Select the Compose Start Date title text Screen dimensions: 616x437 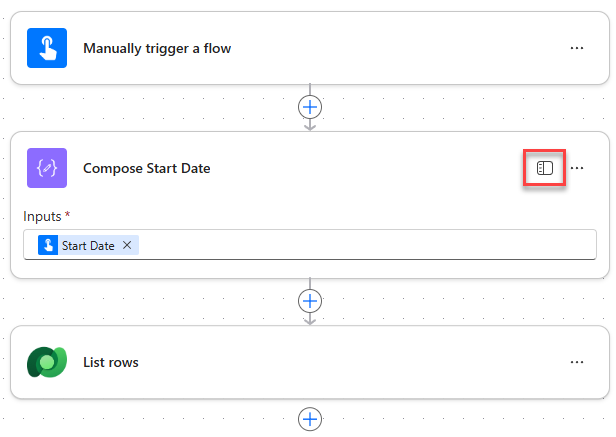point(146,168)
